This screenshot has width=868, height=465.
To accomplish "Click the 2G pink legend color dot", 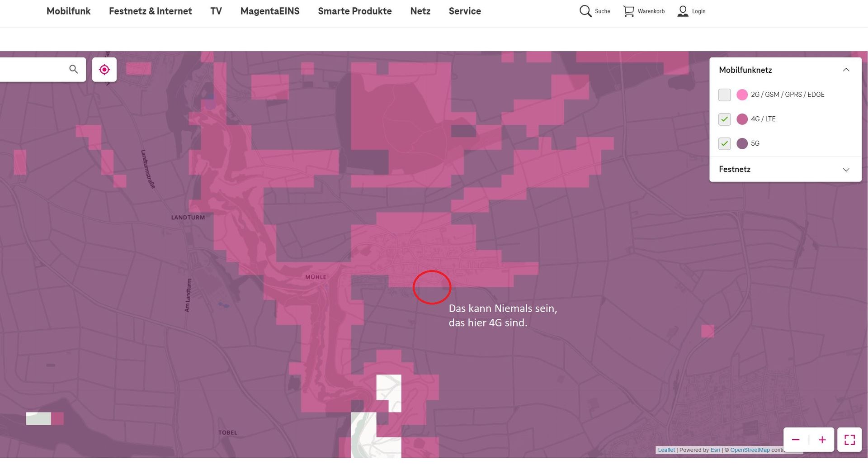I will tap(742, 95).
